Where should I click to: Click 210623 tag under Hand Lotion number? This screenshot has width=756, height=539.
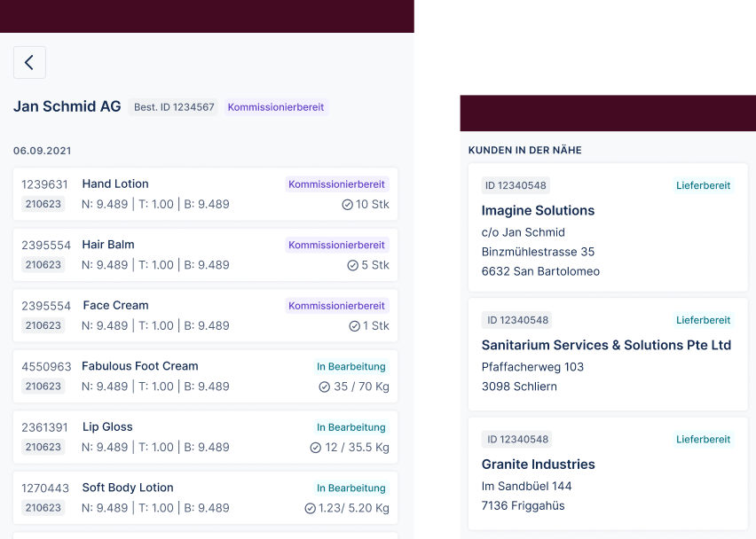pyautogui.click(x=43, y=204)
